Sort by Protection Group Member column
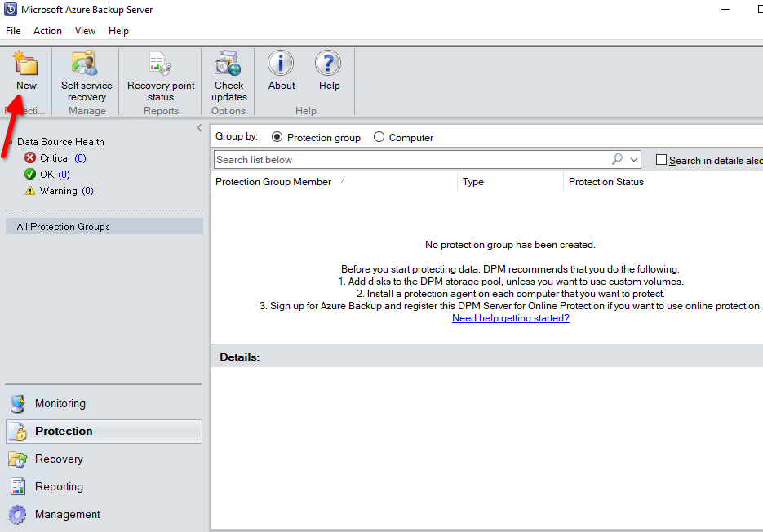The width and height of the screenshot is (763, 532). pyautogui.click(x=334, y=182)
